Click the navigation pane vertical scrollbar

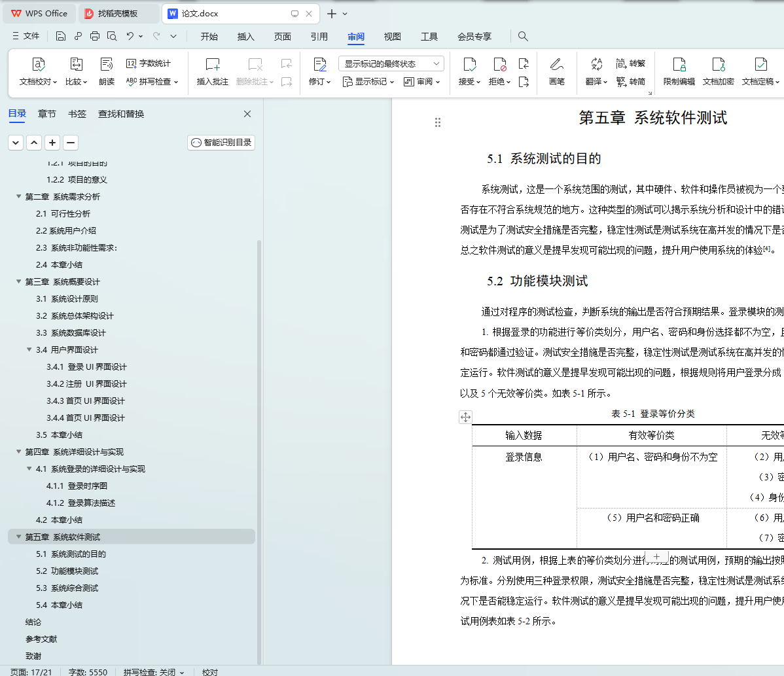click(x=259, y=452)
